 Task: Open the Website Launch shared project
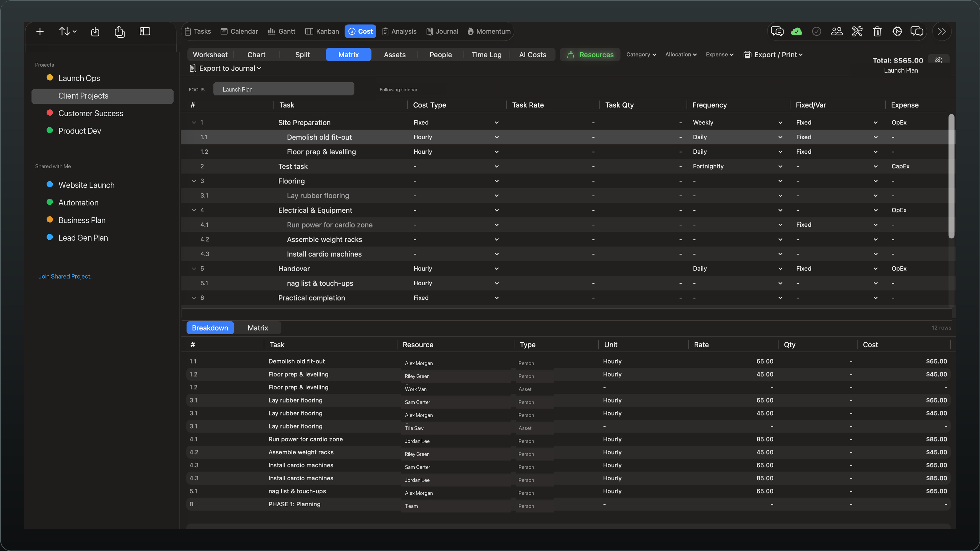(86, 185)
